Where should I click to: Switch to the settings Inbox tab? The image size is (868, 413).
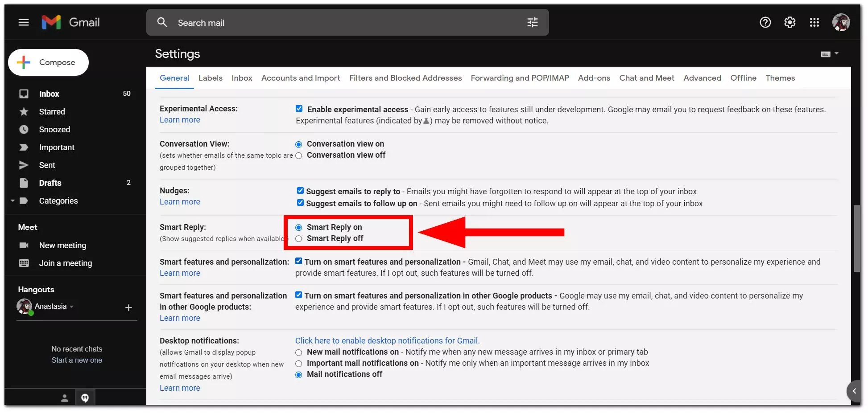click(242, 78)
